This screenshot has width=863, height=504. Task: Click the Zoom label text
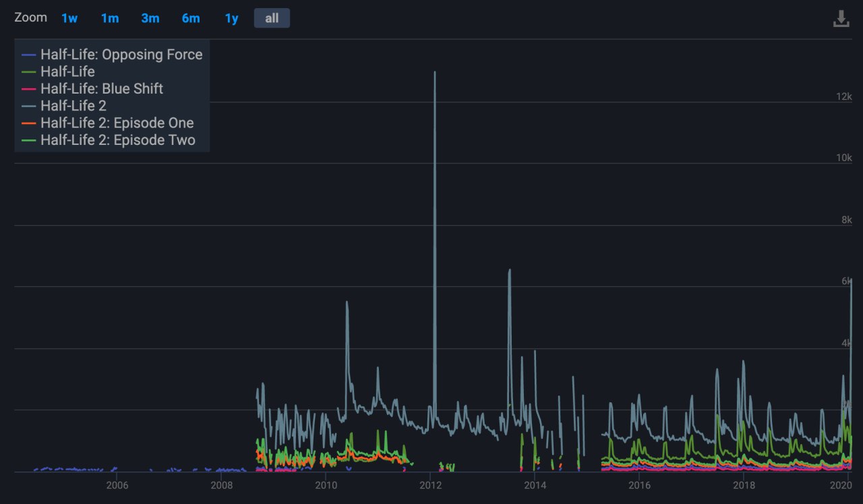pyautogui.click(x=31, y=18)
